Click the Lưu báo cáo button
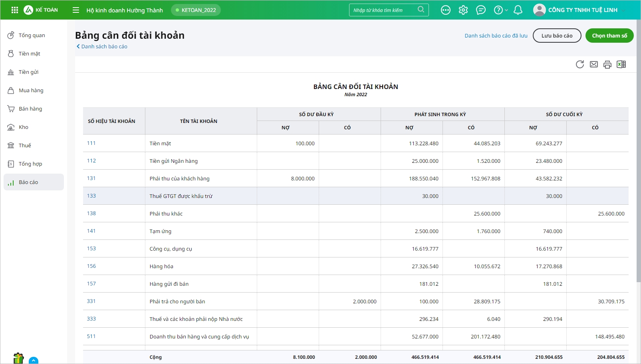The height and width of the screenshot is (364, 641). [557, 36]
